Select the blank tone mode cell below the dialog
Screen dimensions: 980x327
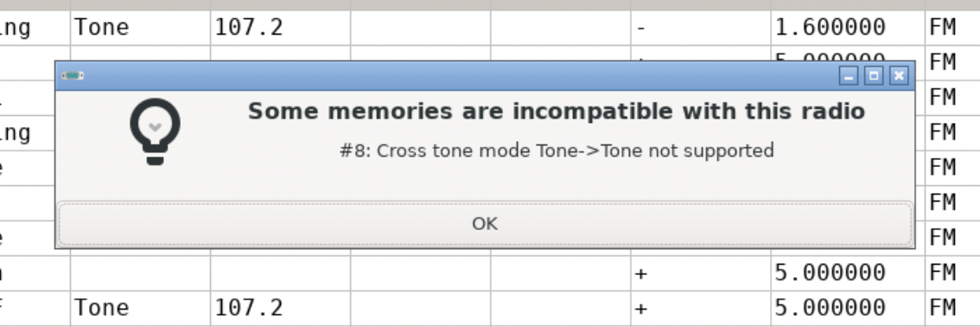point(140,272)
